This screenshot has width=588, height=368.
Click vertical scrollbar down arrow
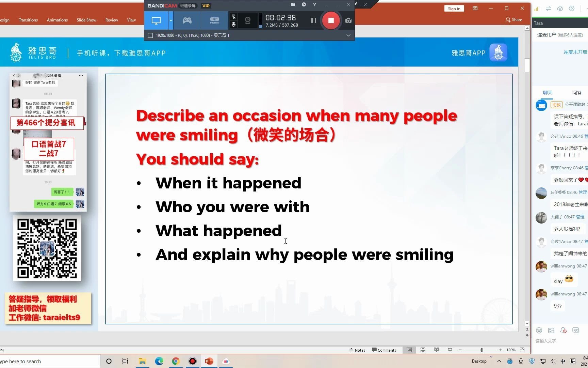coord(527,324)
